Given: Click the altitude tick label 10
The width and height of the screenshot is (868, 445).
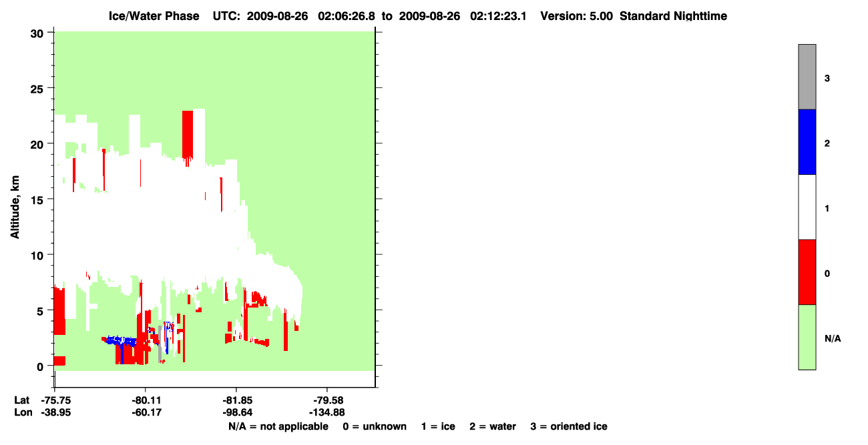Looking at the screenshot, I should (x=38, y=255).
